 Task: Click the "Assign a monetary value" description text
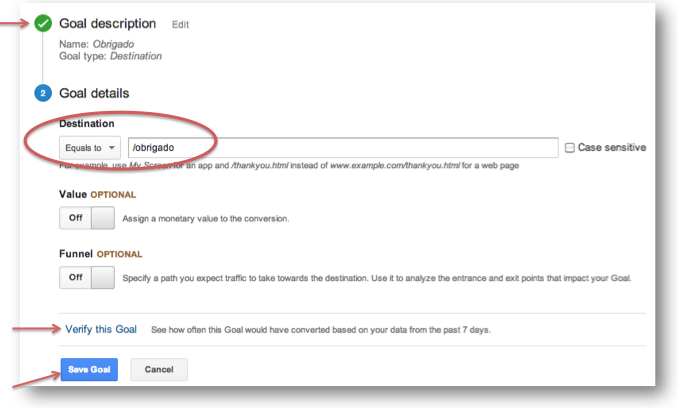point(205,218)
